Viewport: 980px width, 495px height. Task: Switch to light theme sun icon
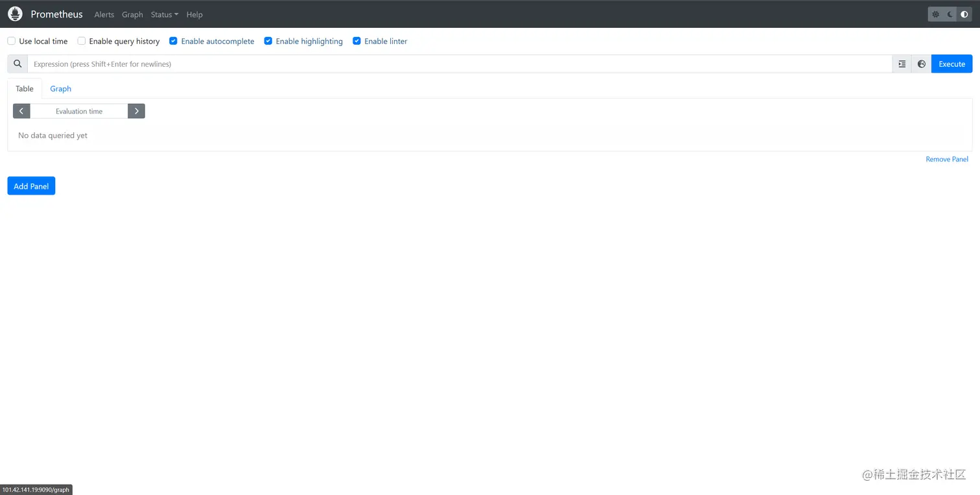click(935, 14)
